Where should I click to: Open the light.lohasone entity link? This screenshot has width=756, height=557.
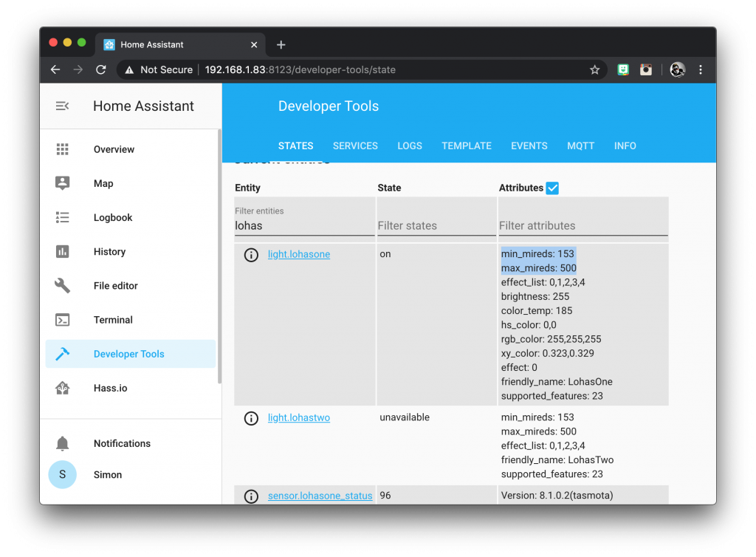point(299,254)
